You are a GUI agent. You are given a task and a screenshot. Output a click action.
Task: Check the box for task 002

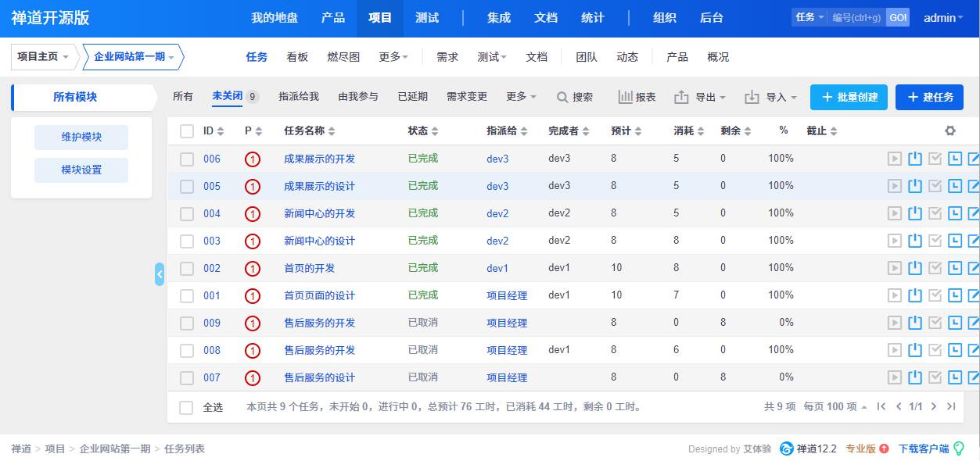pos(186,269)
